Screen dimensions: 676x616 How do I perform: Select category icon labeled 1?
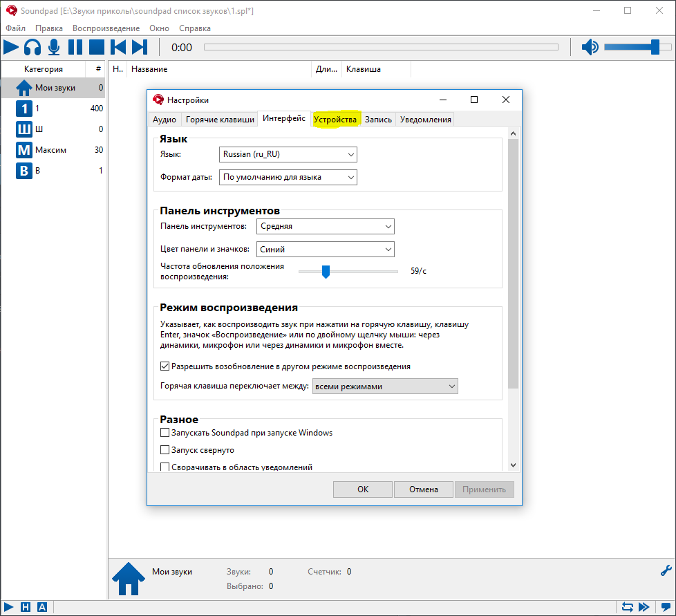24,109
